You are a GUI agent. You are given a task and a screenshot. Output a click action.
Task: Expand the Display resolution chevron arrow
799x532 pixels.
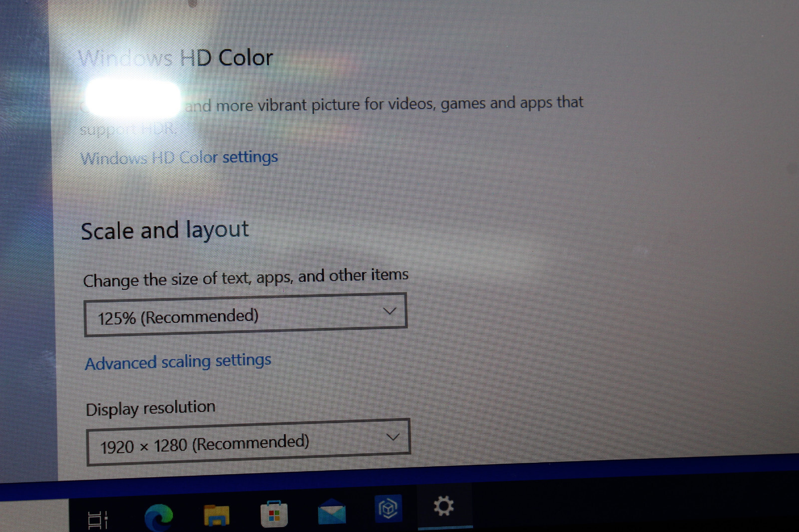pos(393,437)
